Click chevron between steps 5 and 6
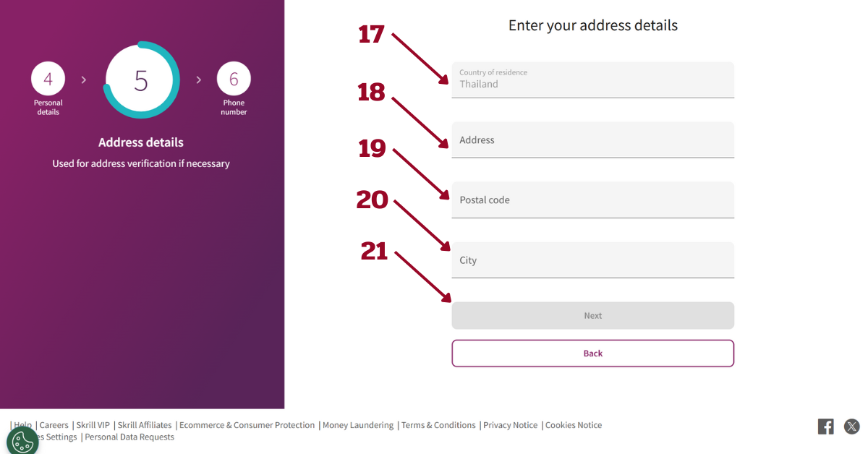The image size is (868, 454). point(199,80)
